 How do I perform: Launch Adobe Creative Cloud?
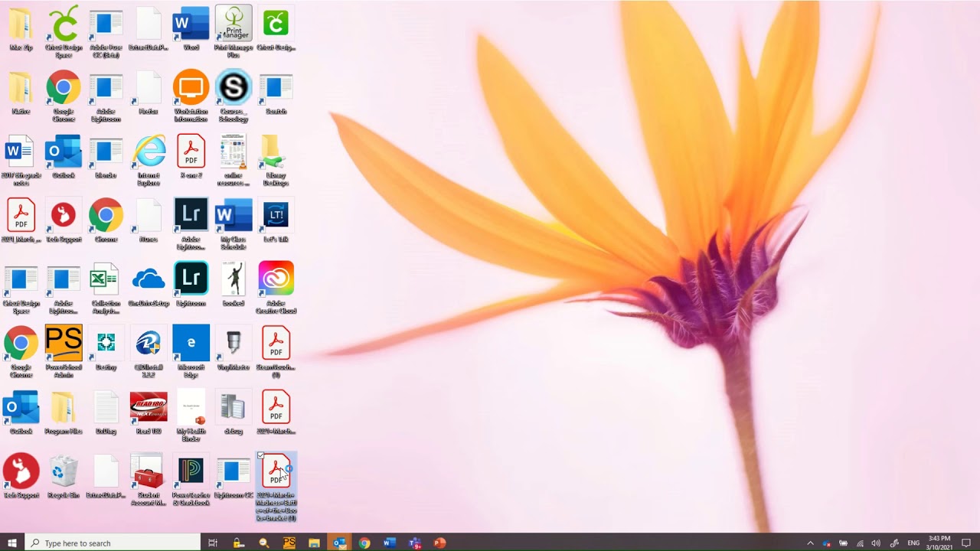[276, 289]
